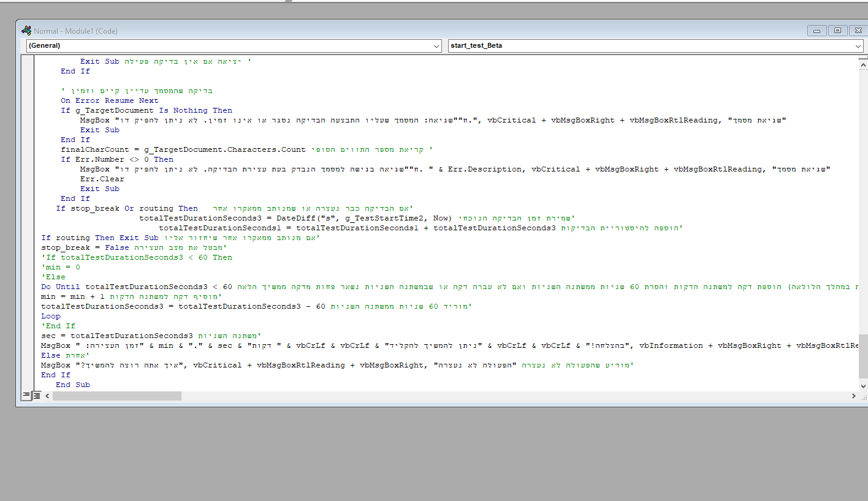
Task: Click the horizontal scrollbar left arrow
Action: point(47,396)
